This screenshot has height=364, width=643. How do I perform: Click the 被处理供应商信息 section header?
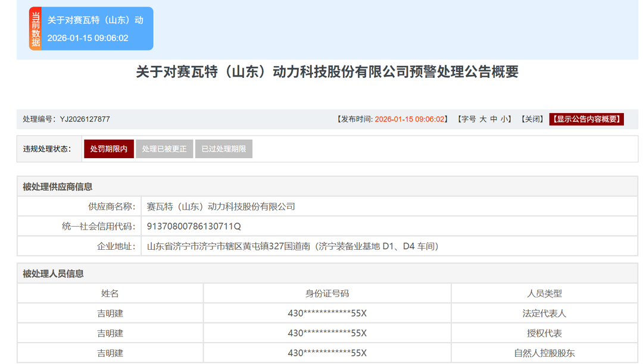(x=58, y=187)
